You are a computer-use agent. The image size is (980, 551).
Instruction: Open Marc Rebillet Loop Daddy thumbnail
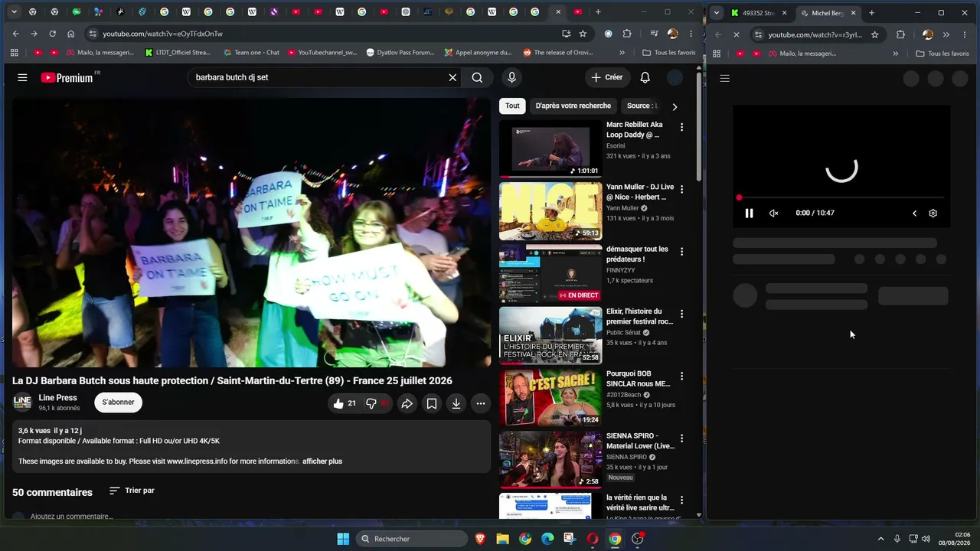click(550, 148)
